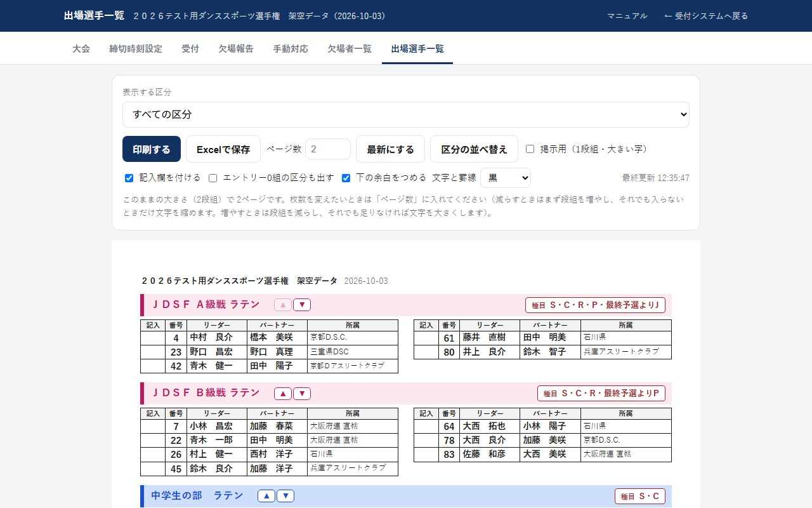Image resolution: width=812 pixels, height=508 pixels.
Task: Click leader name 小林 昌宏
Action: pos(211,426)
